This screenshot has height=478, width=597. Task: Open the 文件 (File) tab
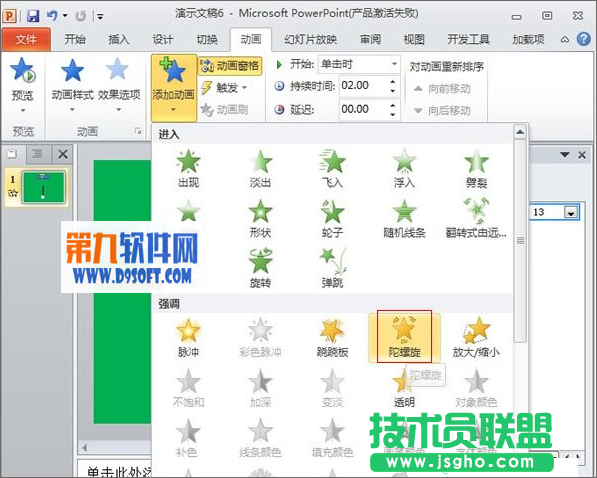click(26, 39)
